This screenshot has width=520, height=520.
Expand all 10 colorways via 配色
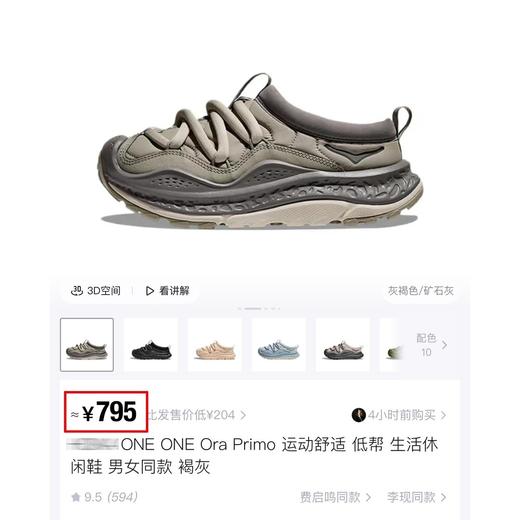[431, 345]
